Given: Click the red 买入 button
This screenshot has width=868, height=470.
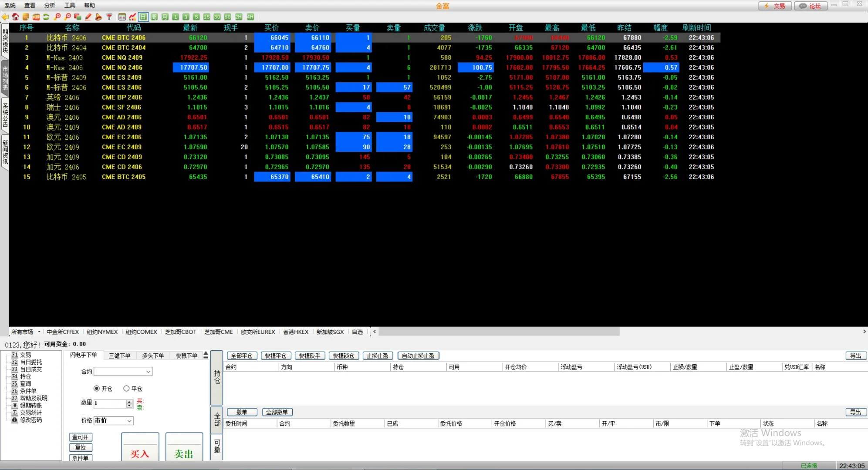Looking at the screenshot, I should pos(140,453).
